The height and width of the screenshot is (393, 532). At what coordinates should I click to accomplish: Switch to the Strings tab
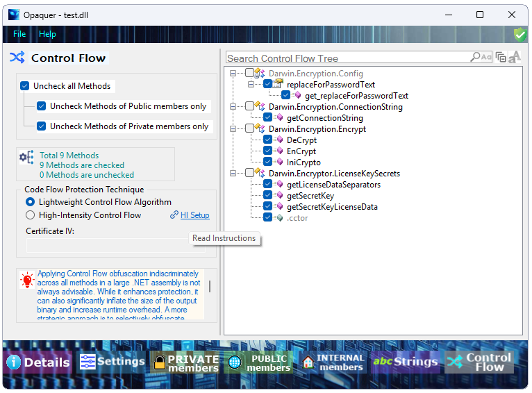(x=406, y=362)
